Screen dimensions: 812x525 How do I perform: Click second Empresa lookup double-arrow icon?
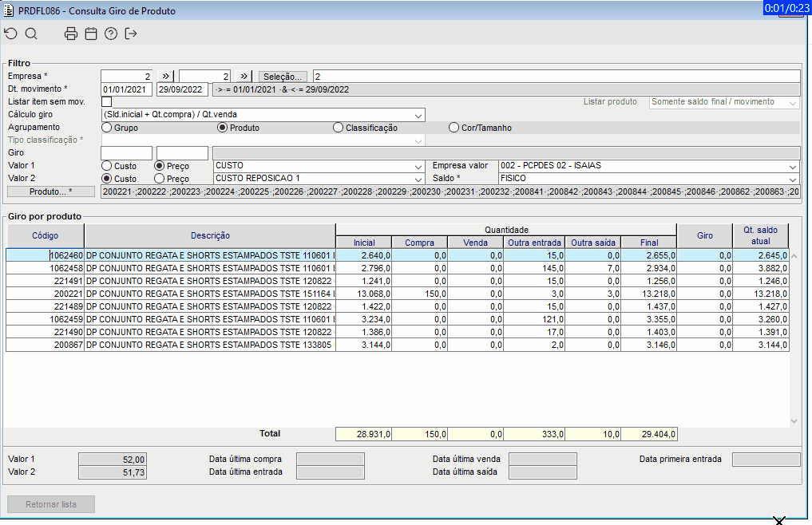pyautogui.click(x=244, y=77)
